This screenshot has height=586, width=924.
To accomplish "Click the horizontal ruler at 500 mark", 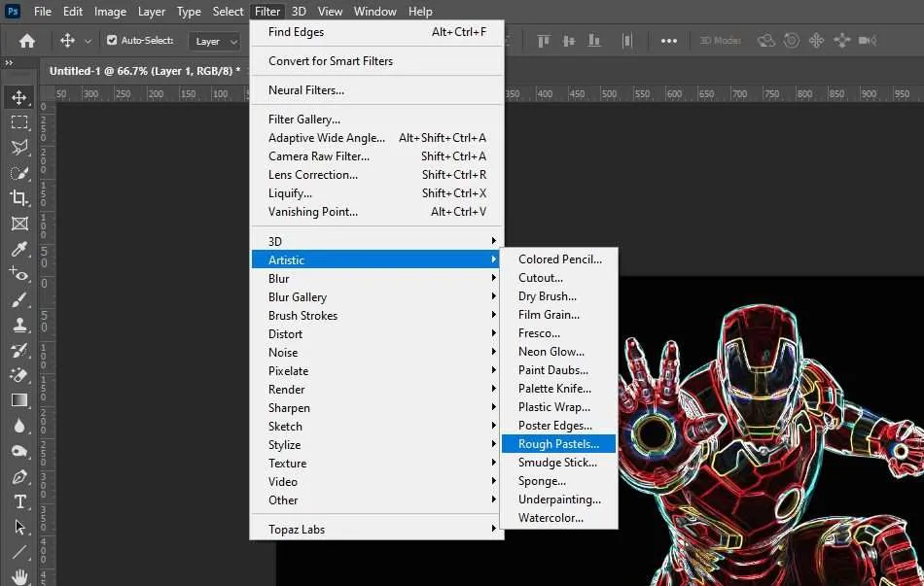I will click(609, 93).
